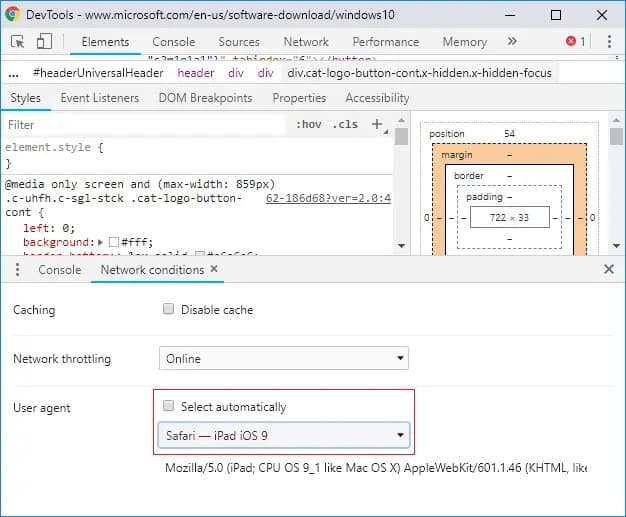Open the Sources tab
Viewport: 626px width, 517px height.
pyautogui.click(x=239, y=42)
